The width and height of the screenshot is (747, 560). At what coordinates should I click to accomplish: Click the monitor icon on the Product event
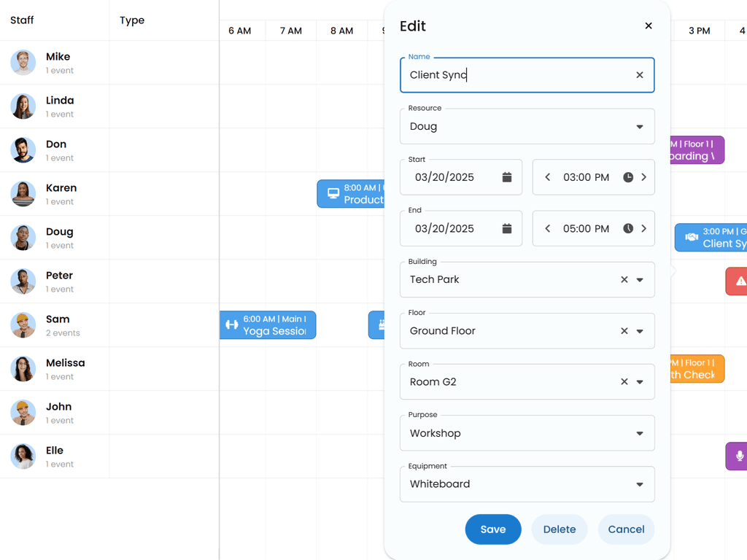pos(333,193)
